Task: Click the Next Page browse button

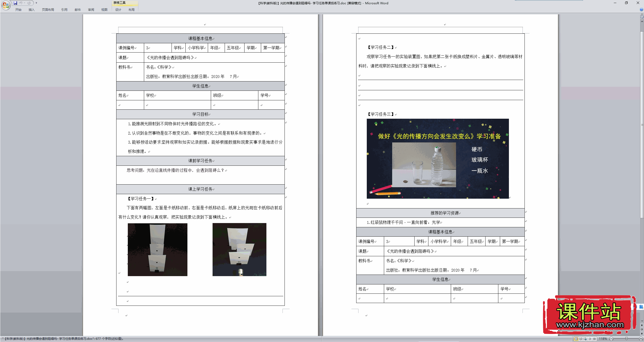Action: coord(642,333)
